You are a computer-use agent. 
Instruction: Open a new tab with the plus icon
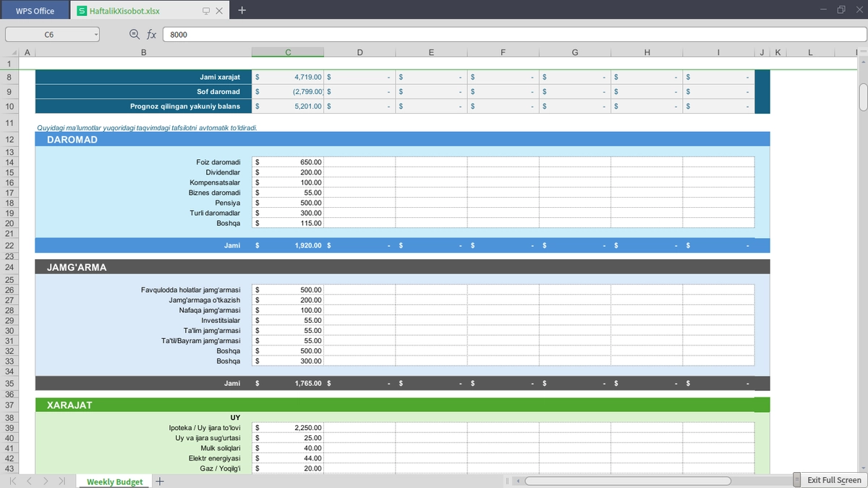[x=242, y=10]
